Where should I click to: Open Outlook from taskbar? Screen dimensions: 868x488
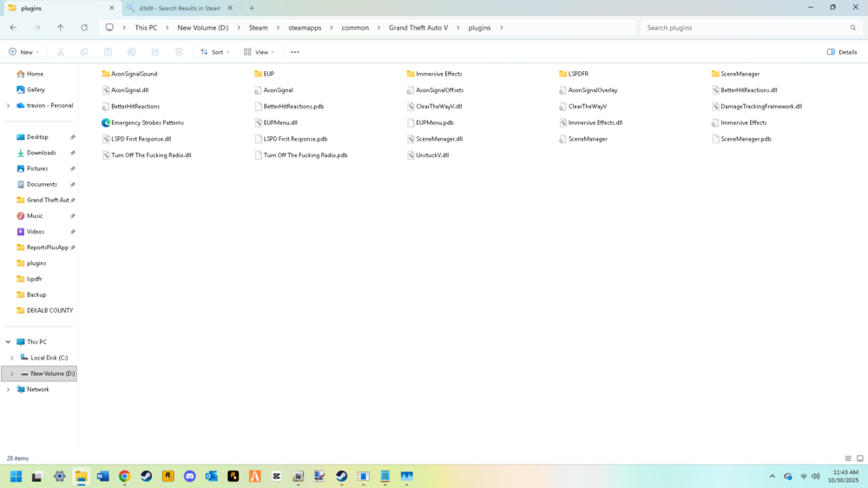click(x=212, y=477)
